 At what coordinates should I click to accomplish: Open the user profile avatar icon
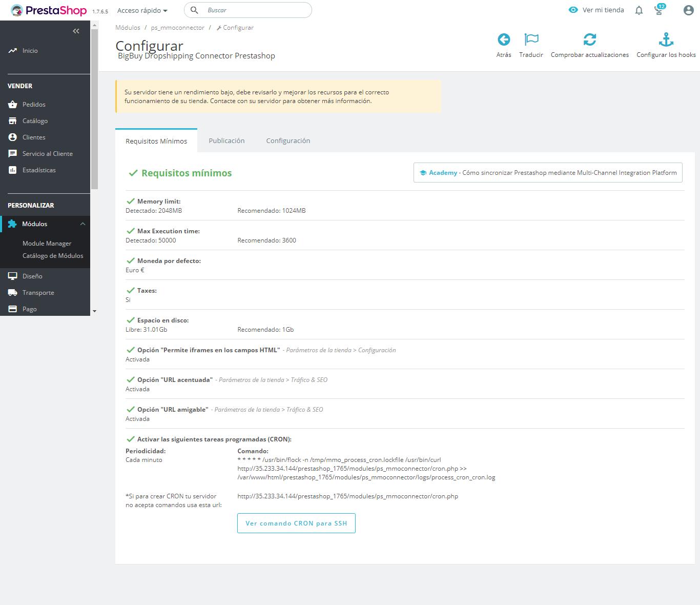[688, 10]
